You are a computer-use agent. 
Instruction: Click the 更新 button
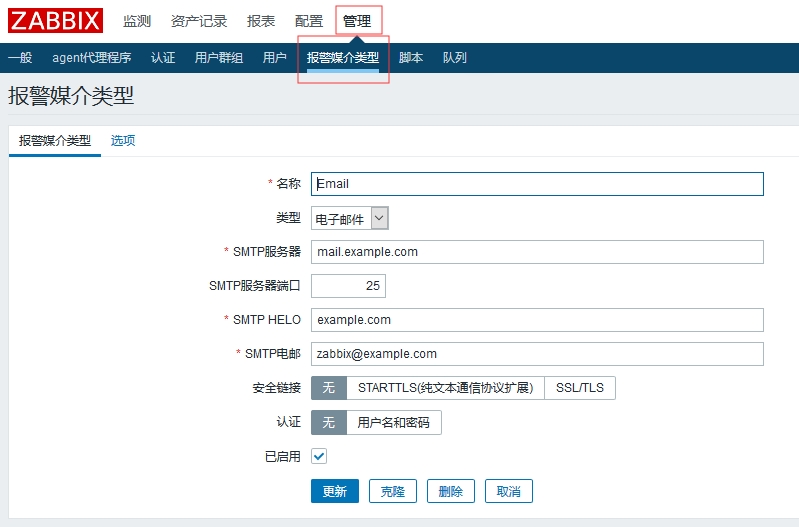(334, 491)
